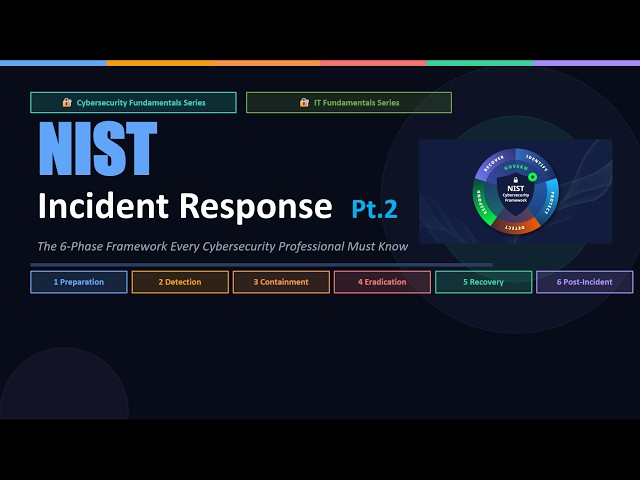This screenshot has width=640, height=480.
Task: Click the PROTECT segment of the wheel
Action: (551, 202)
